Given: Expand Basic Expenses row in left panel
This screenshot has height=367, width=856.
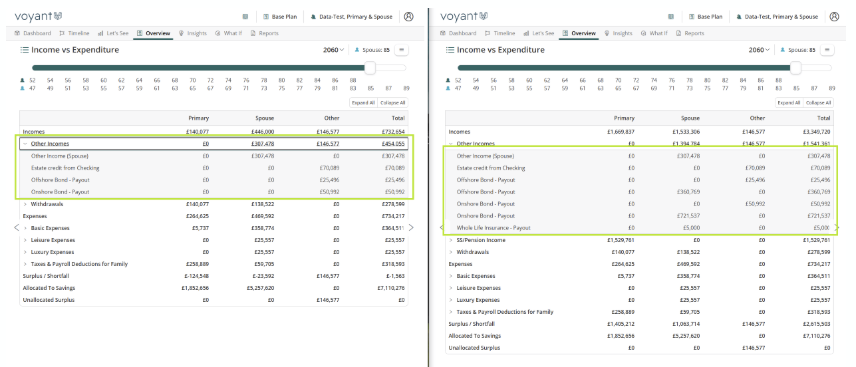Looking at the screenshot, I should pyautogui.click(x=25, y=228).
